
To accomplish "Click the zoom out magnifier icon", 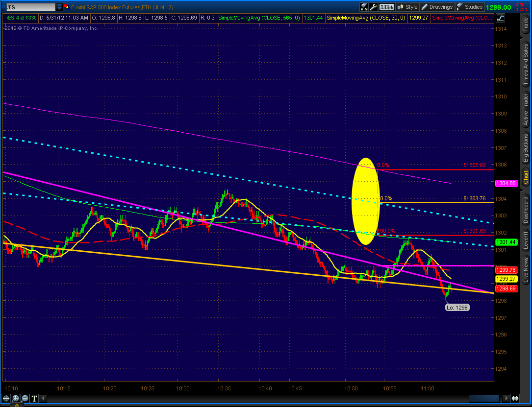I will pyautogui.click(x=25, y=398).
